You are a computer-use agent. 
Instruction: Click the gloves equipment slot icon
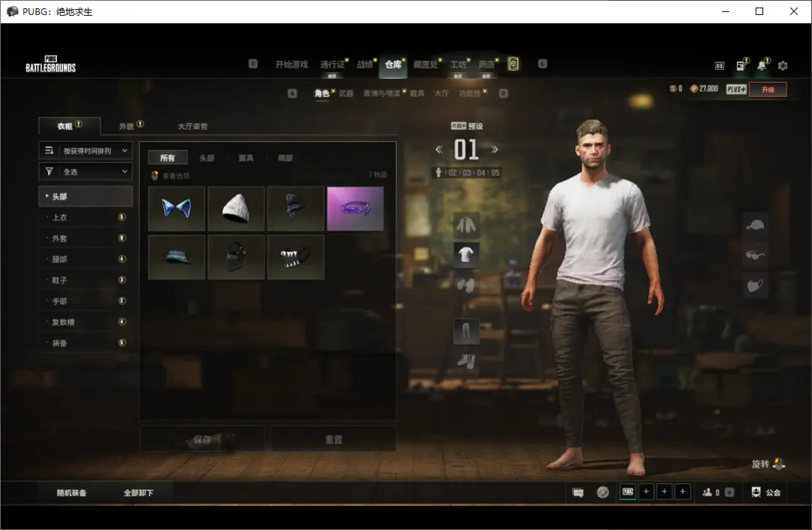click(x=466, y=285)
